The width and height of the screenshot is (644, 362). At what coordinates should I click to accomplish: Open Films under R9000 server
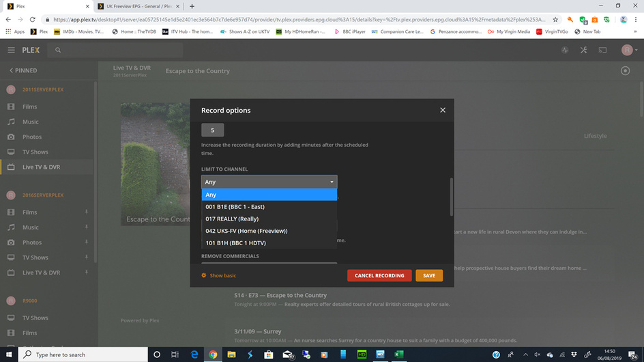coord(29,333)
